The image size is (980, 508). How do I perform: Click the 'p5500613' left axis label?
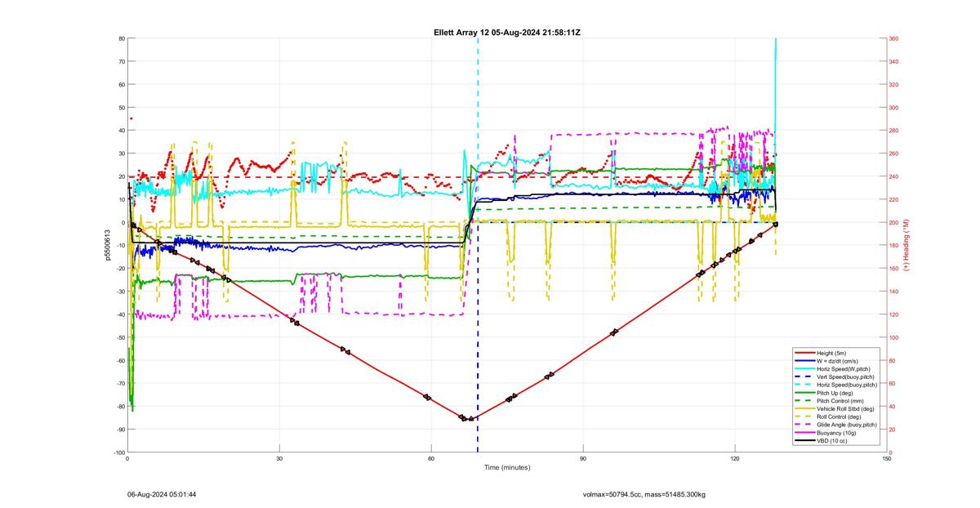coord(107,245)
